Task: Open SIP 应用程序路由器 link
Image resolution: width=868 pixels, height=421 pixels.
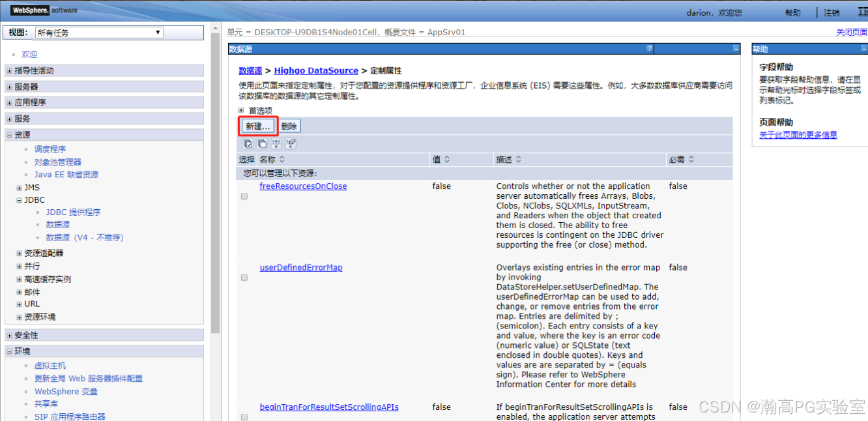Action: coord(70,416)
